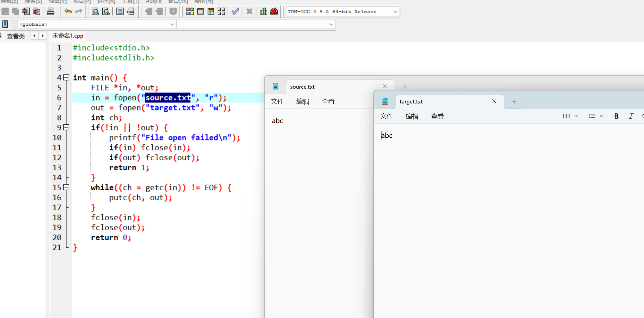Click the "target.txt" string on line 7

pyautogui.click(x=173, y=108)
